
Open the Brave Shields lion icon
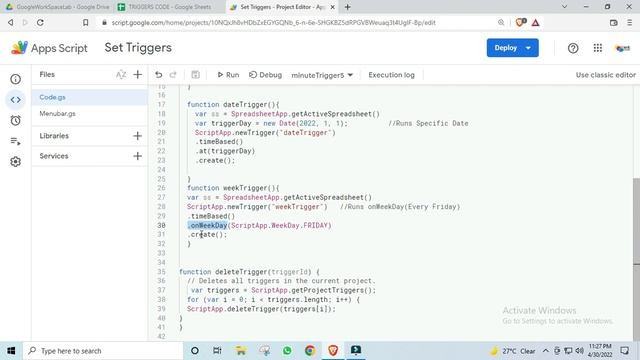pyautogui.click(x=520, y=22)
